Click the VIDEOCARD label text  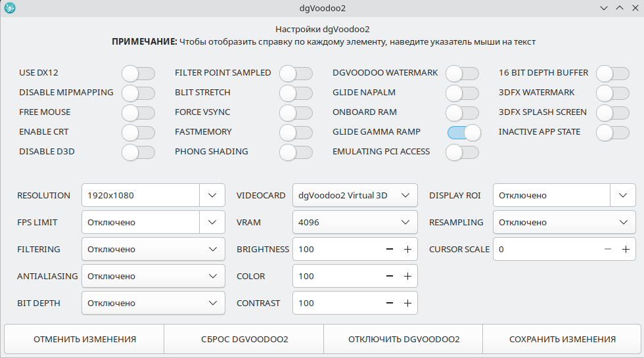(x=261, y=196)
